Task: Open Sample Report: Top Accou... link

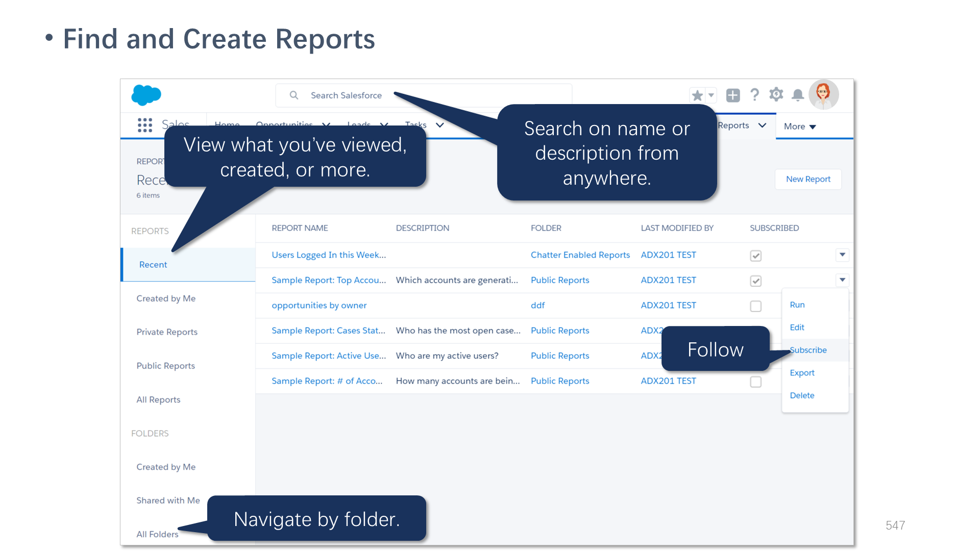Action: 329,280
